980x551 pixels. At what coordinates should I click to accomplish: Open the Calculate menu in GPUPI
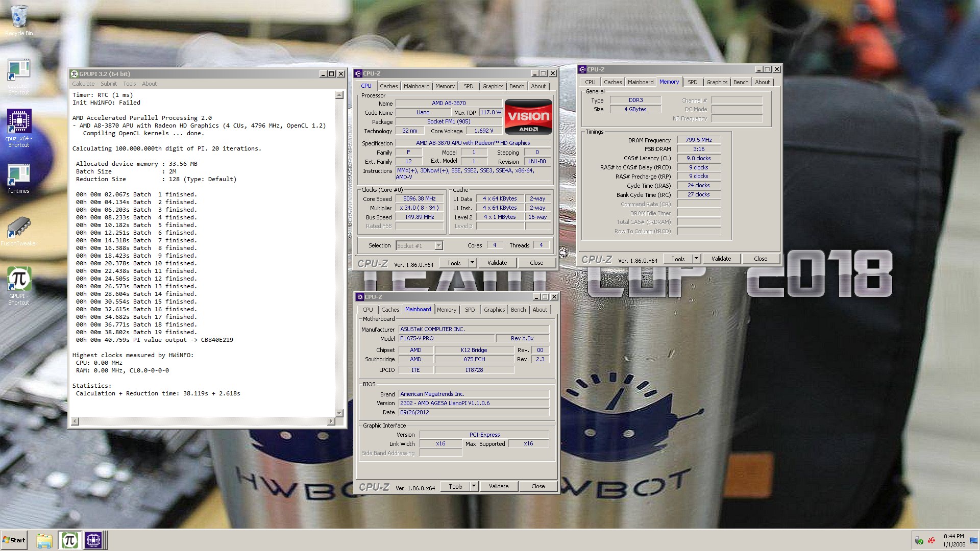tap(83, 84)
